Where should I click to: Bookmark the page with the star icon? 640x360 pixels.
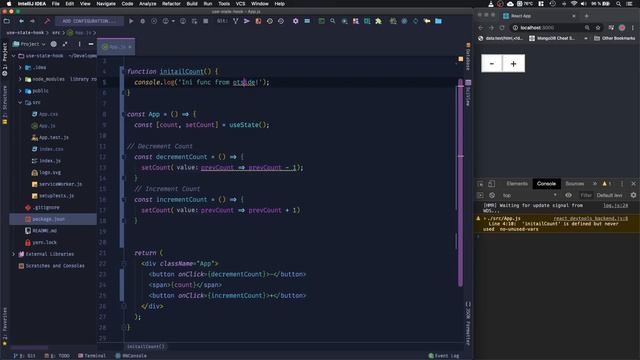[598, 28]
